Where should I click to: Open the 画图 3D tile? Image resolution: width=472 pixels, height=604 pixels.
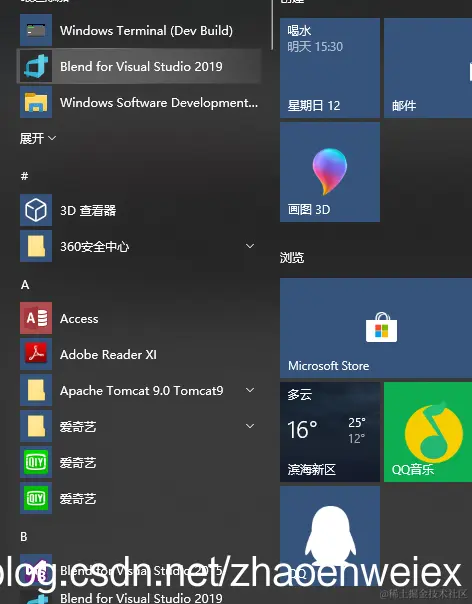[x=330, y=172]
